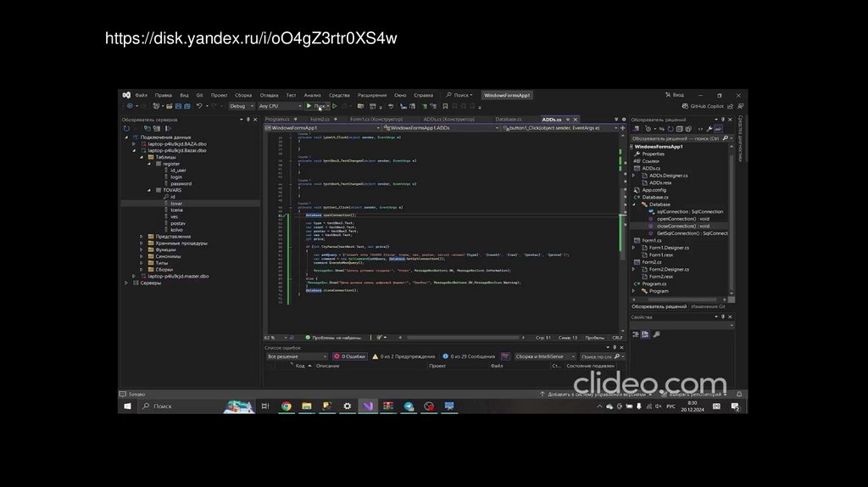Start debugging with the green Пуск button
Screen dimensions: 868x487
point(317,106)
